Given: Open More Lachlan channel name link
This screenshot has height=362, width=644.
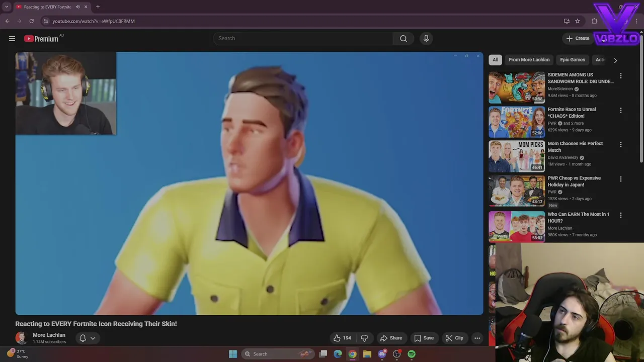Looking at the screenshot, I should pyautogui.click(x=49, y=335).
